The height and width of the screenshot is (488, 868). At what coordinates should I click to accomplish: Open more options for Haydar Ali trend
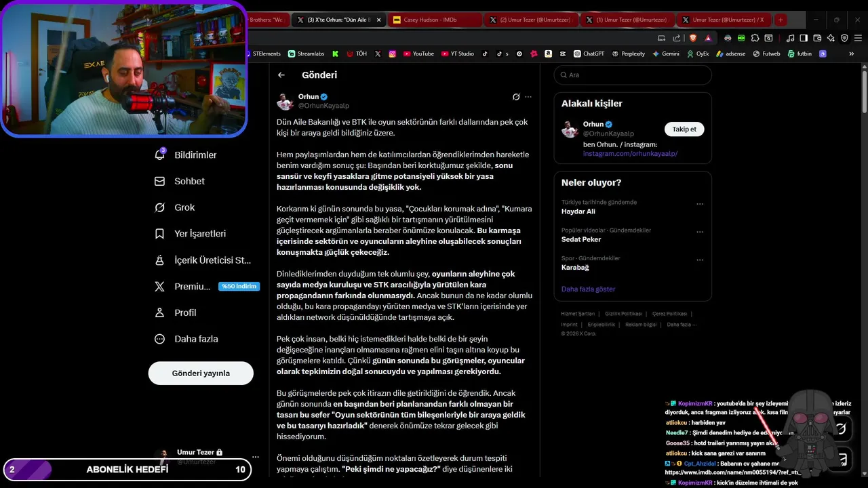click(x=700, y=203)
